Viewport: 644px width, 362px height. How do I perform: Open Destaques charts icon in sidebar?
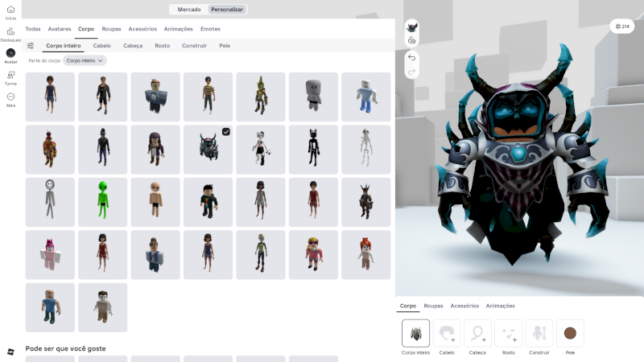point(10,31)
